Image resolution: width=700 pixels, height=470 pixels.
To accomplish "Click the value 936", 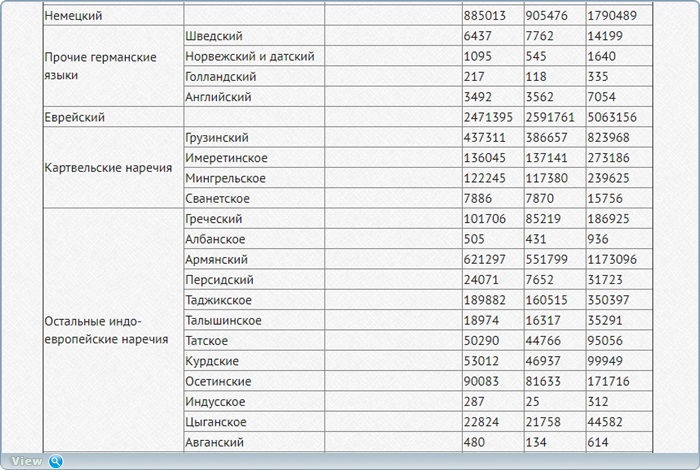I will point(598,239).
